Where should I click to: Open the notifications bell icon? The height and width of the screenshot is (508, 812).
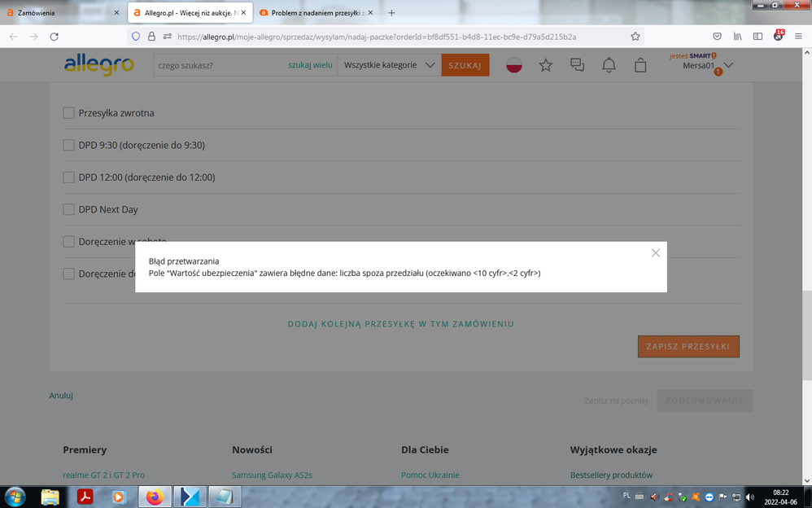pos(609,65)
